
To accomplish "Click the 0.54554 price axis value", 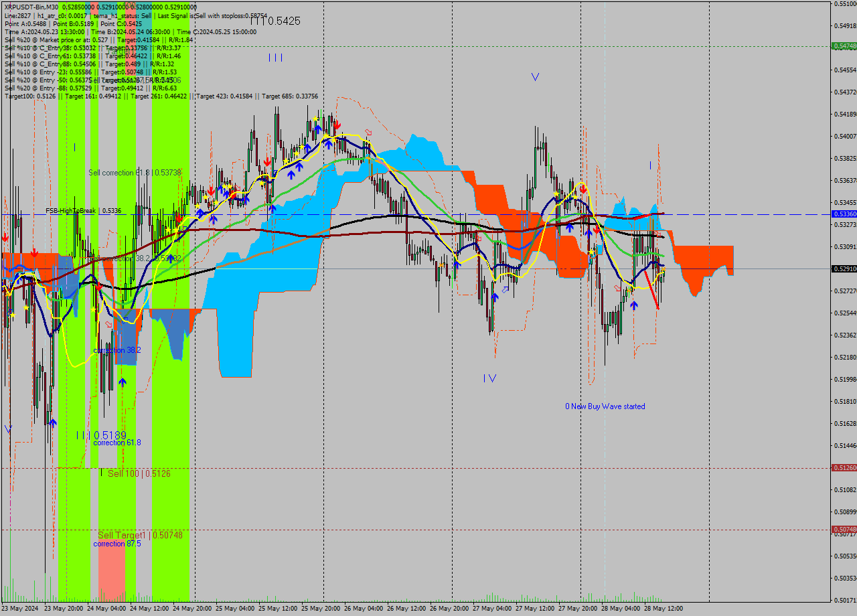I will (846, 70).
